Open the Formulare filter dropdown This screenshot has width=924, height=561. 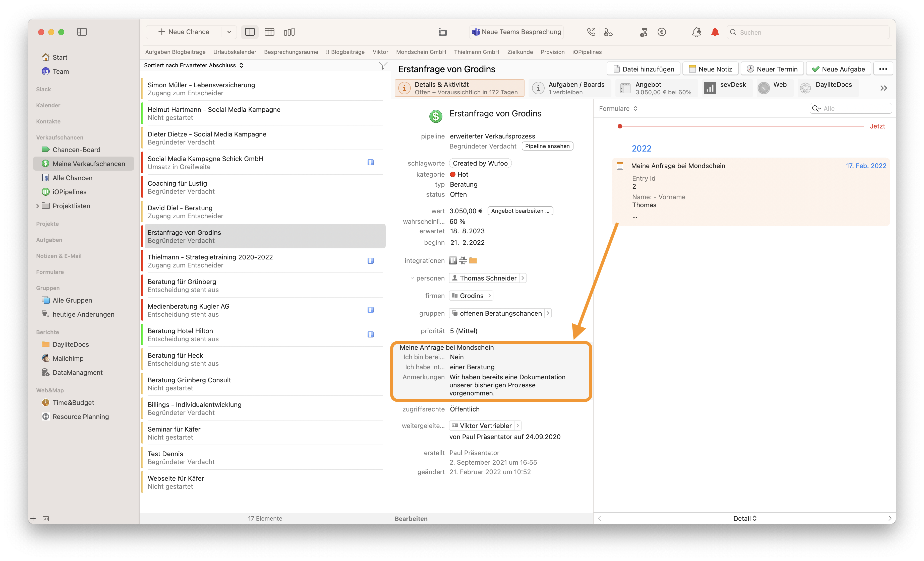click(618, 109)
